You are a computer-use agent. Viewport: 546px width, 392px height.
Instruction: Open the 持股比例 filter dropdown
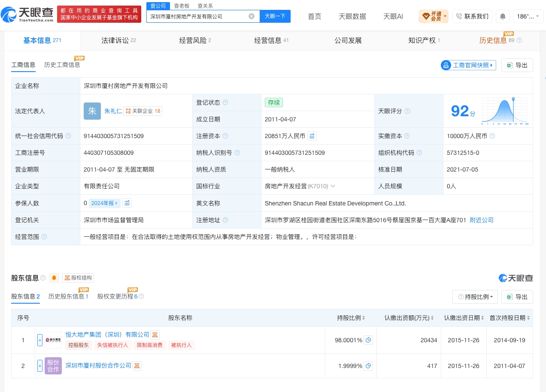click(475, 297)
